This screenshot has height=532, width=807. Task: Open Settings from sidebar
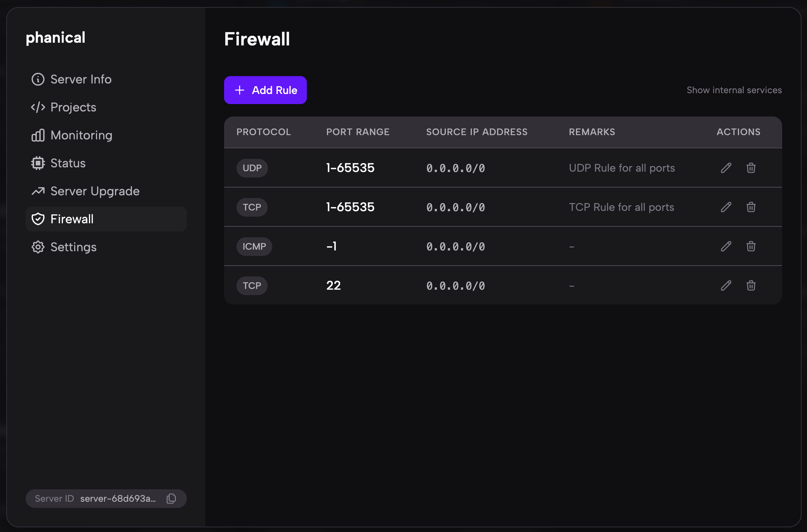pos(73,247)
